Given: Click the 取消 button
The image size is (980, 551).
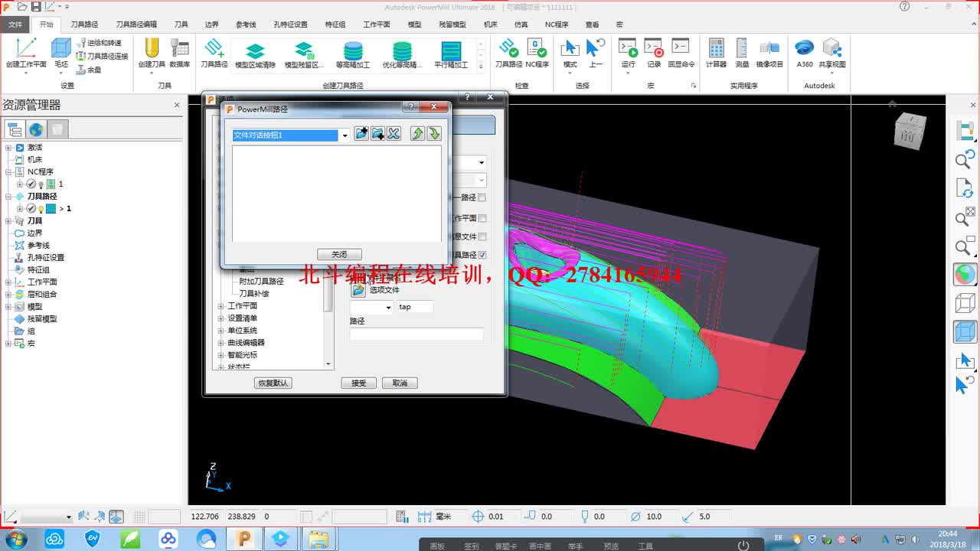Looking at the screenshot, I should (x=400, y=383).
